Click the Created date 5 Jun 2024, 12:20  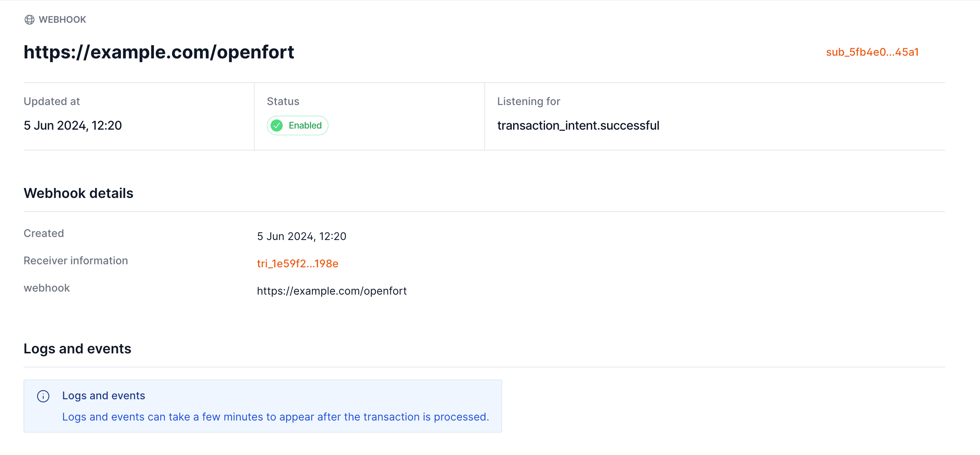click(302, 236)
